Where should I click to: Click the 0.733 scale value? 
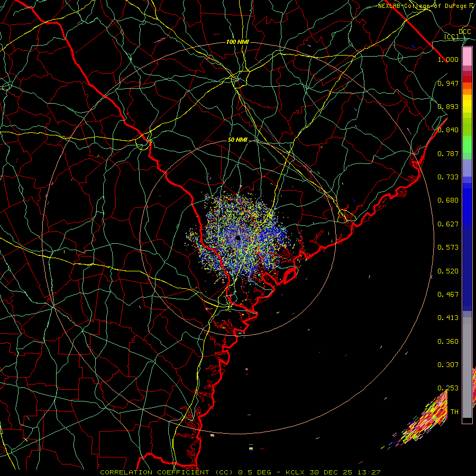pos(448,177)
